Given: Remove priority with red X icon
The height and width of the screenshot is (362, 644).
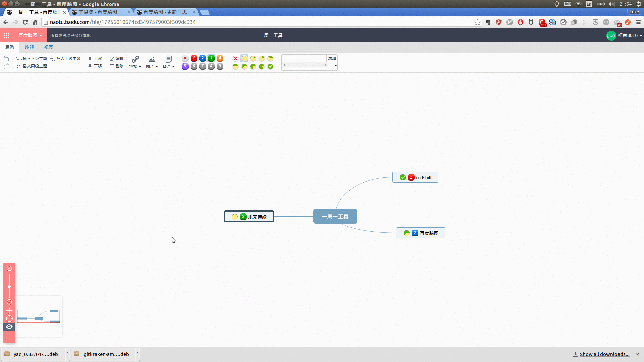Looking at the screenshot, I should [185, 58].
